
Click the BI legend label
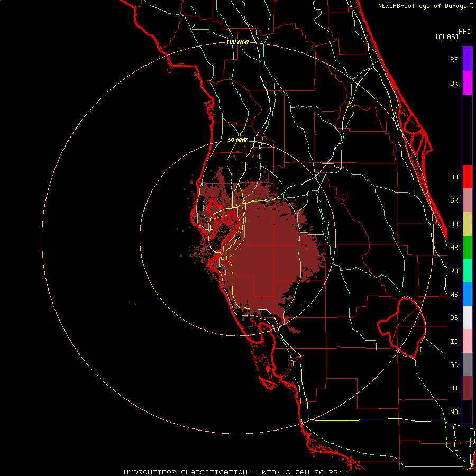454,388
